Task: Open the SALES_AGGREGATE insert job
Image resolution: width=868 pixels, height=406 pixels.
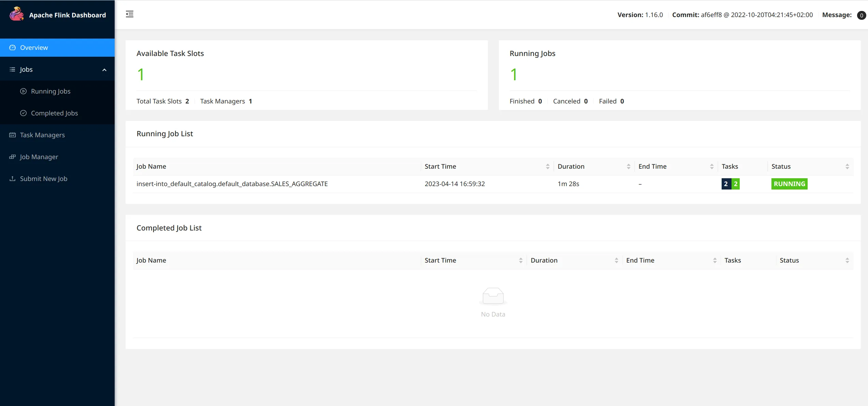Action: [x=232, y=184]
